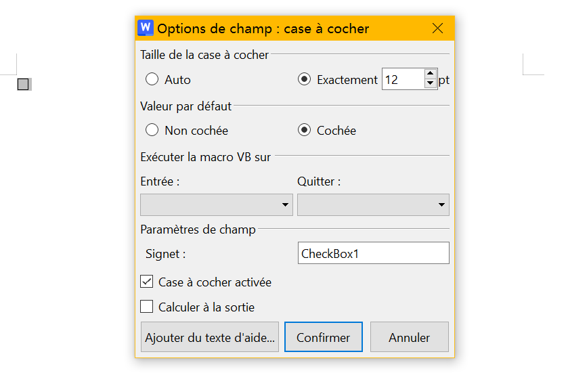568x392 pixels.
Task: Click the Signet field containing CheckBox1
Action: [373, 253]
